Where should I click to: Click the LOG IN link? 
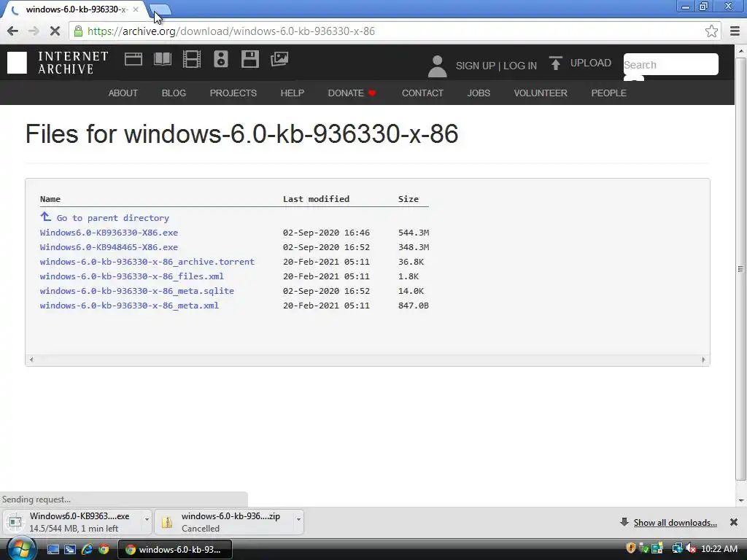click(x=520, y=66)
